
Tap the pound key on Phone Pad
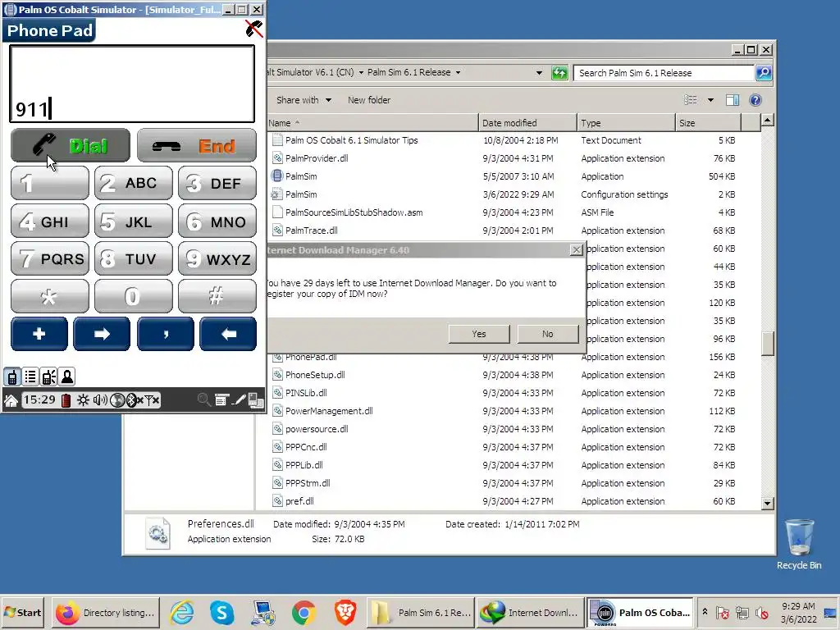tap(217, 295)
